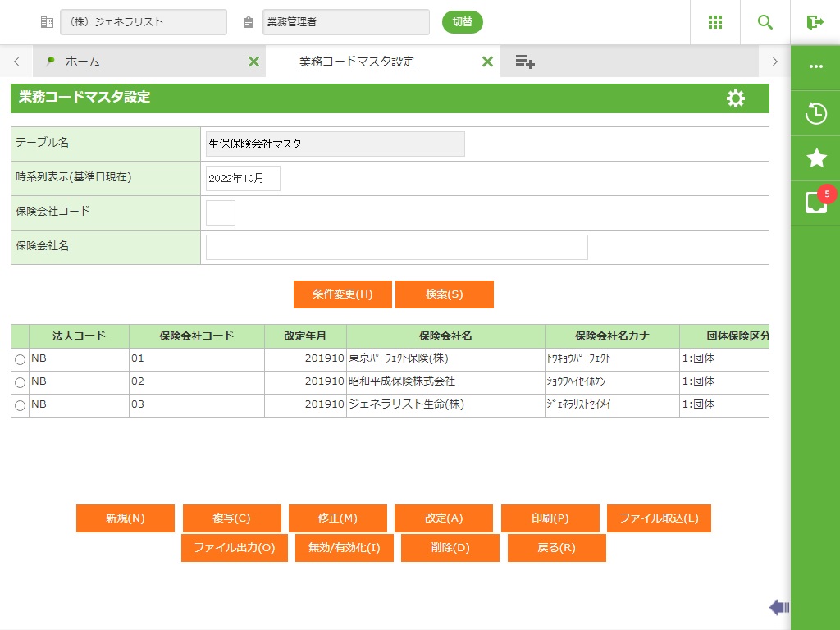Open the history clock icon in sidebar
This screenshot has height=630, width=840.
tap(815, 113)
